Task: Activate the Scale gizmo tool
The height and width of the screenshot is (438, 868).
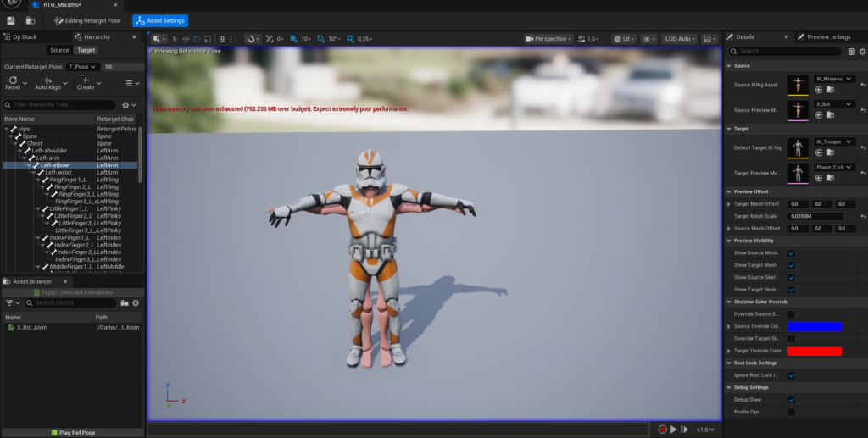Action: click(x=208, y=39)
